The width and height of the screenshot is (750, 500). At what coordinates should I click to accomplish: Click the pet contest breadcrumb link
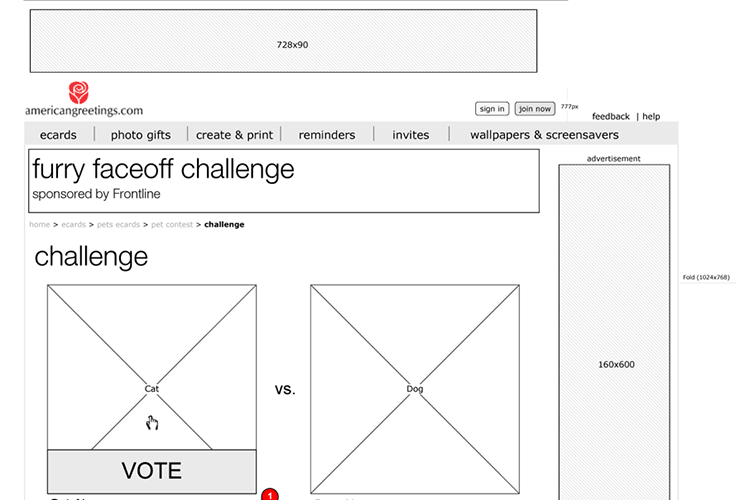click(x=172, y=224)
